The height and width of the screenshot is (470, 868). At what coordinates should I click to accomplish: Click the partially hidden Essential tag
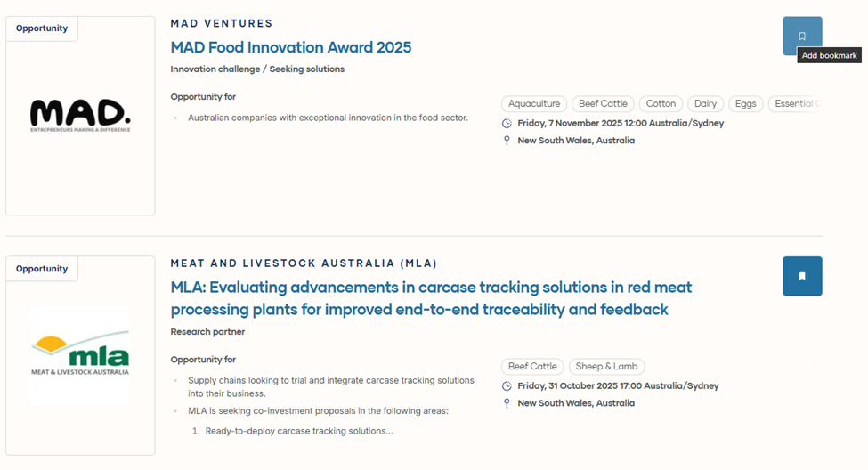pos(794,104)
